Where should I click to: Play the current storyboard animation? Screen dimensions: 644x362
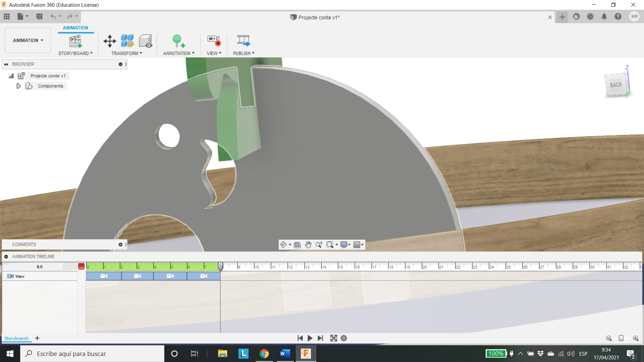pyautogui.click(x=310, y=339)
